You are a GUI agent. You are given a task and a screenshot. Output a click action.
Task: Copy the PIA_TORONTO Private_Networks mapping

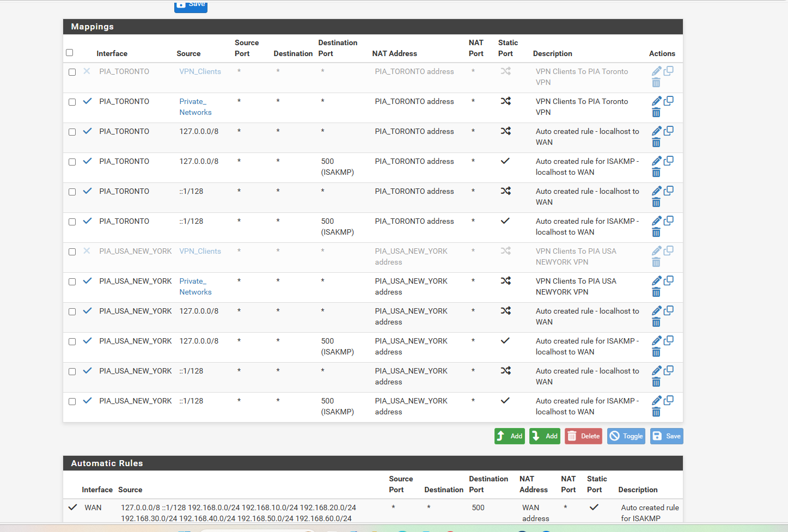(x=669, y=101)
